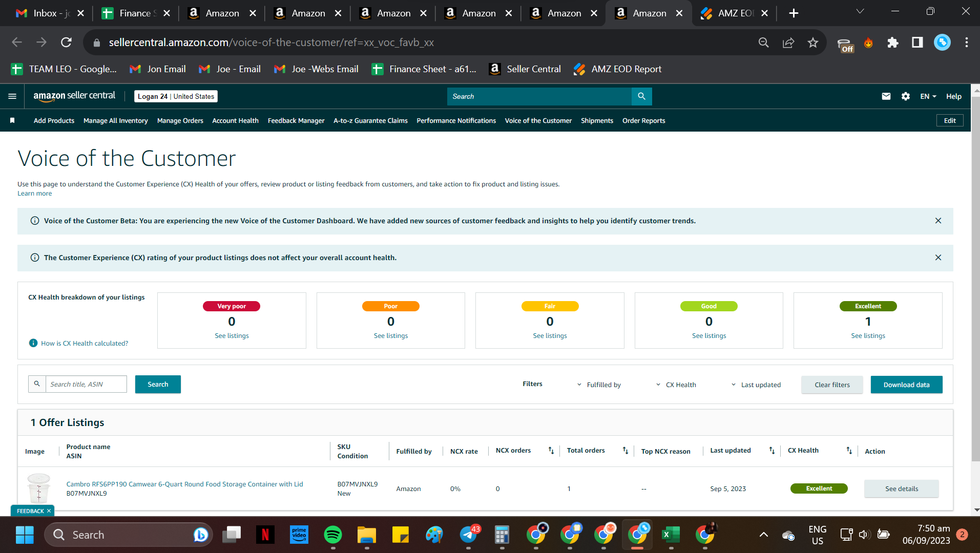
Task: Open Order Reports in the favorites bar
Action: (643, 120)
